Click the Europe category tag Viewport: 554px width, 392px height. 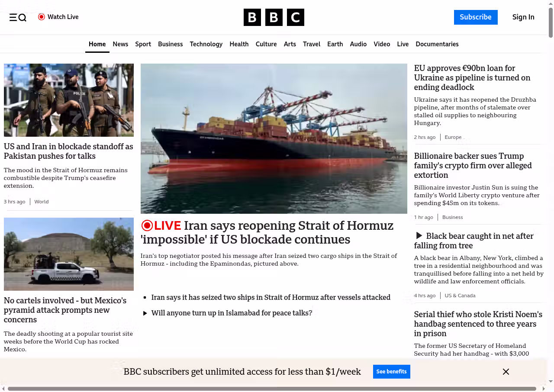(453, 137)
